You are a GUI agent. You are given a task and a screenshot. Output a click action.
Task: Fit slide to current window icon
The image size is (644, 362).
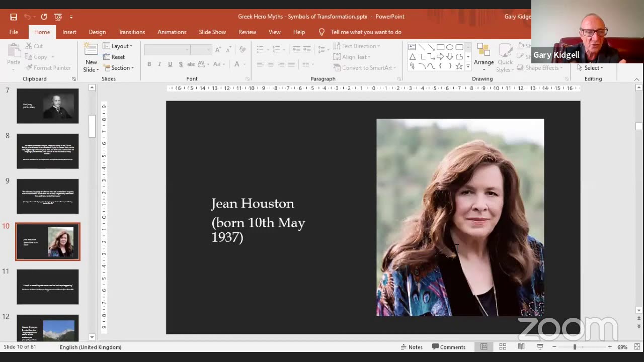click(x=637, y=347)
